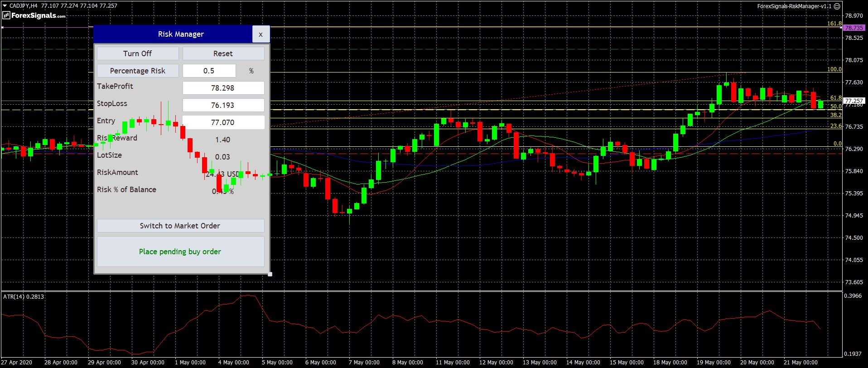Image resolution: width=868 pixels, height=368 pixels.
Task: Click the 0.3966 ATR scale value
Action: [x=854, y=296]
